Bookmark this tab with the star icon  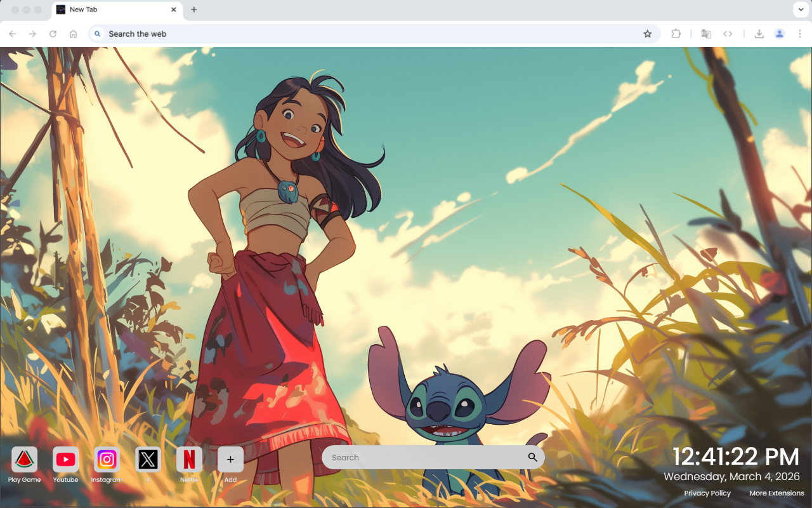pos(647,34)
